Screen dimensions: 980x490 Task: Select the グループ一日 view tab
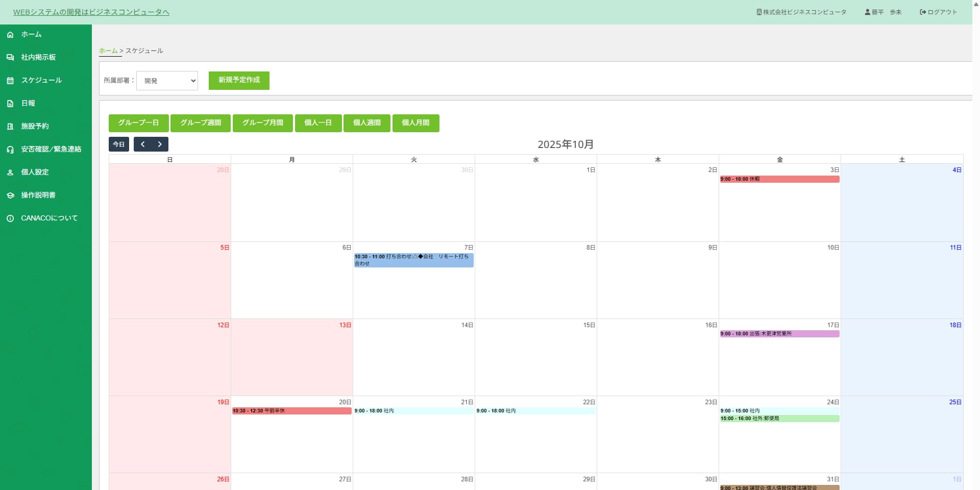(138, 123)
